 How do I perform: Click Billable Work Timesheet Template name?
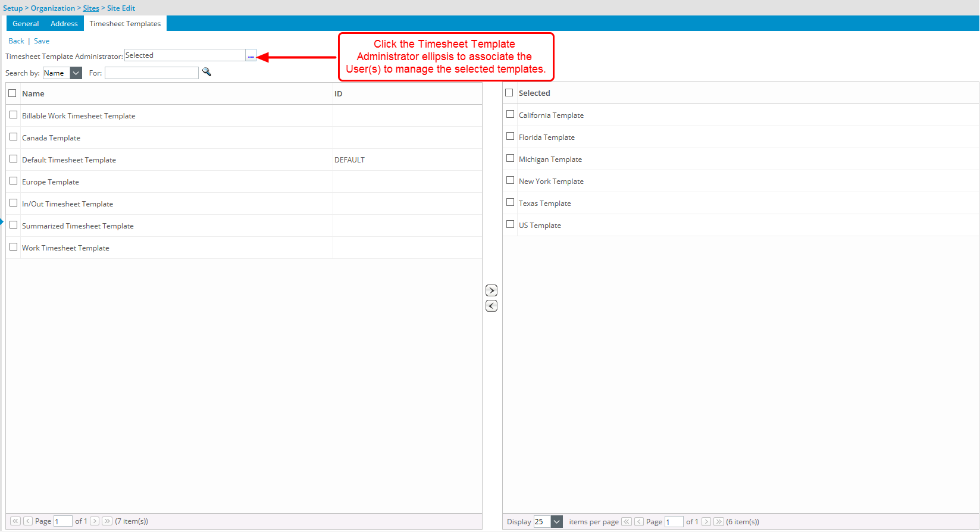tap(79, 115)
